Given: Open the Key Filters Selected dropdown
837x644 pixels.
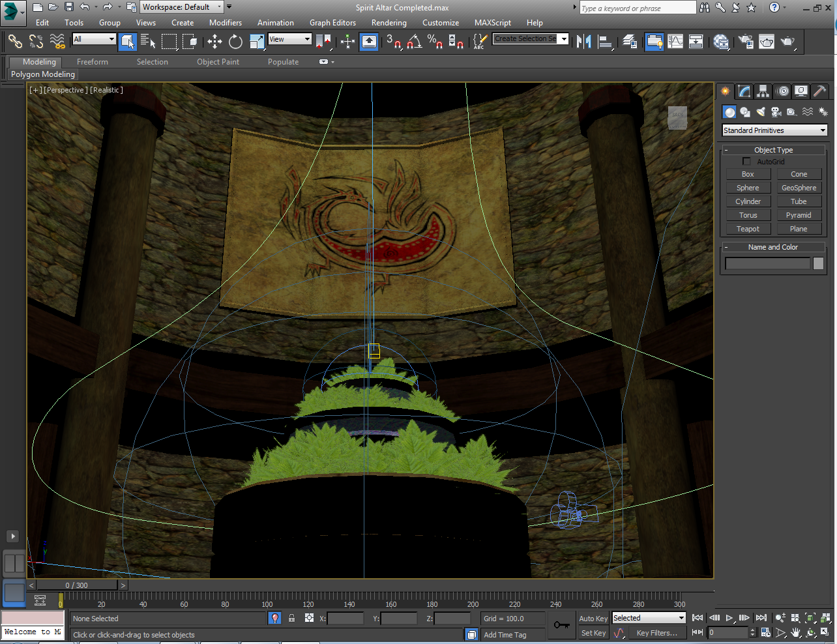Looking at the screenshot, I should (x=648, y=618).
